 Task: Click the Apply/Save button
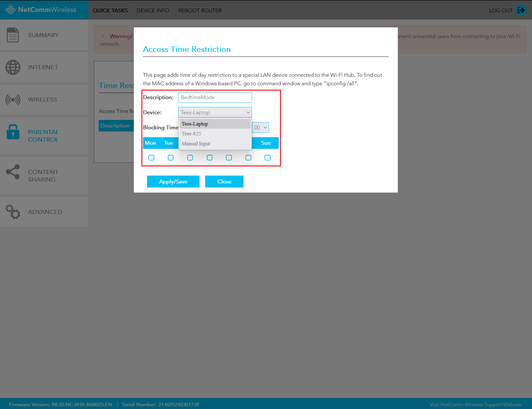(173, 182)
